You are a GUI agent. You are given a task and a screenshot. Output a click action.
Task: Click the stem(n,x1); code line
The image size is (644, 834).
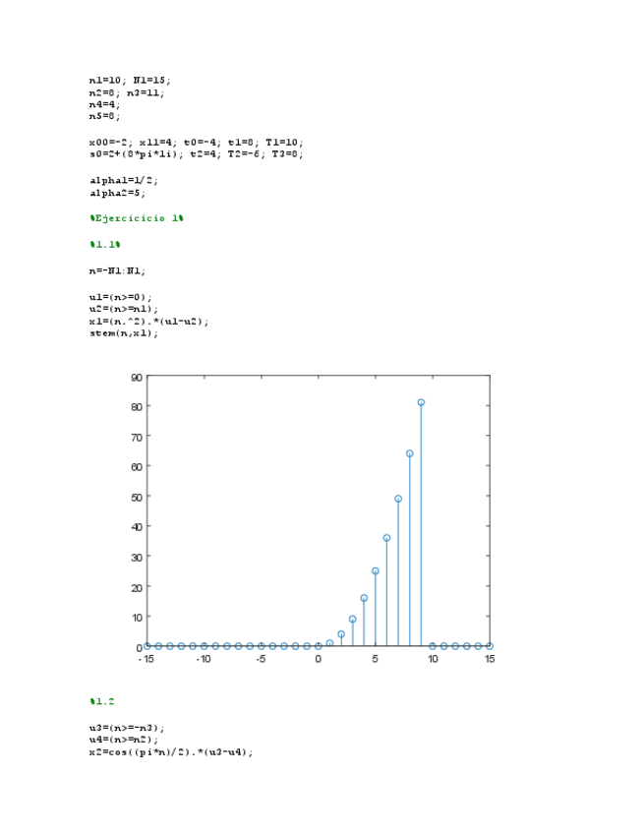(x=123, y=332)
